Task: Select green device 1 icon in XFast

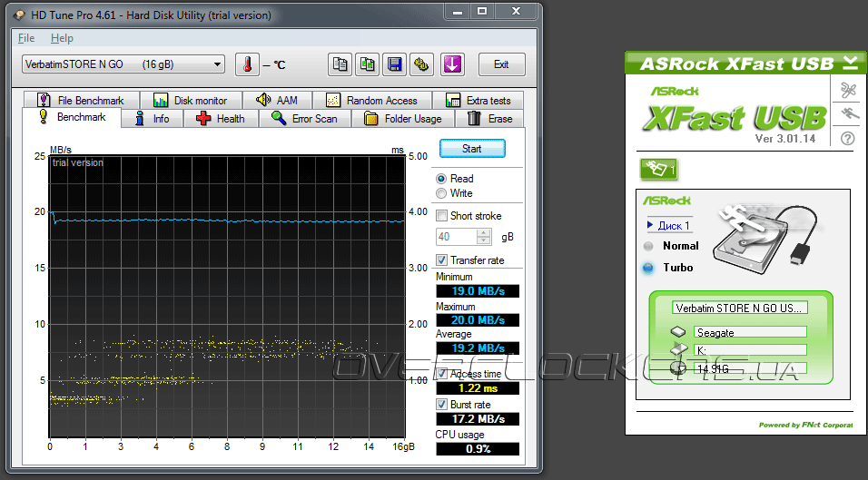Action: (x=659, y=169)
